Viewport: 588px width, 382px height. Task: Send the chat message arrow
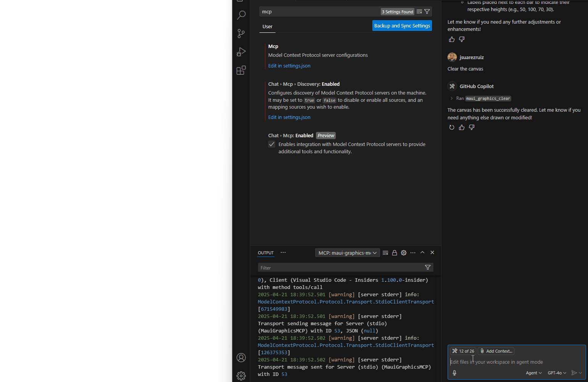tap(574, 373)
